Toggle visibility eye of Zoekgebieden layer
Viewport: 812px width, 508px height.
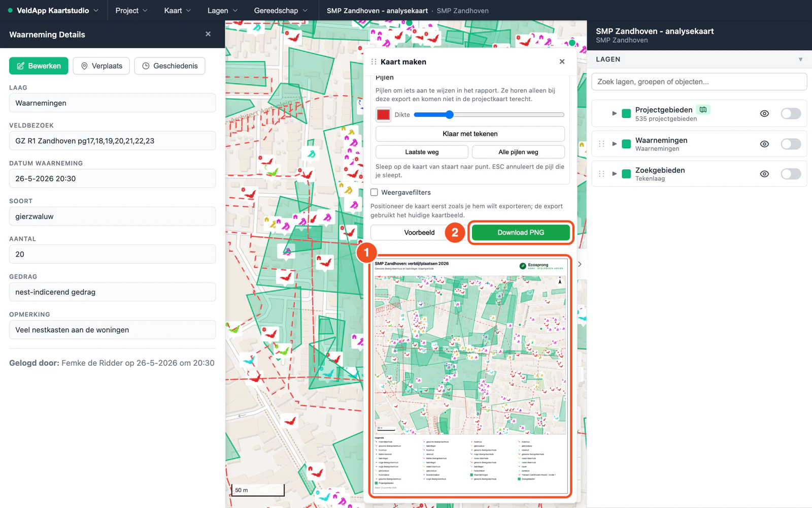pos(764,174)
